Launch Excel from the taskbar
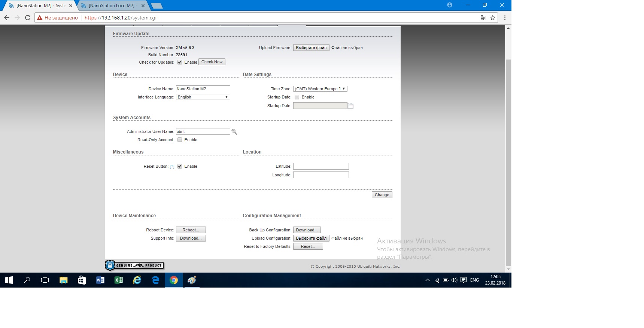This screenshot has width=644, height=328. pyautogui.click(x=118, y=280)
